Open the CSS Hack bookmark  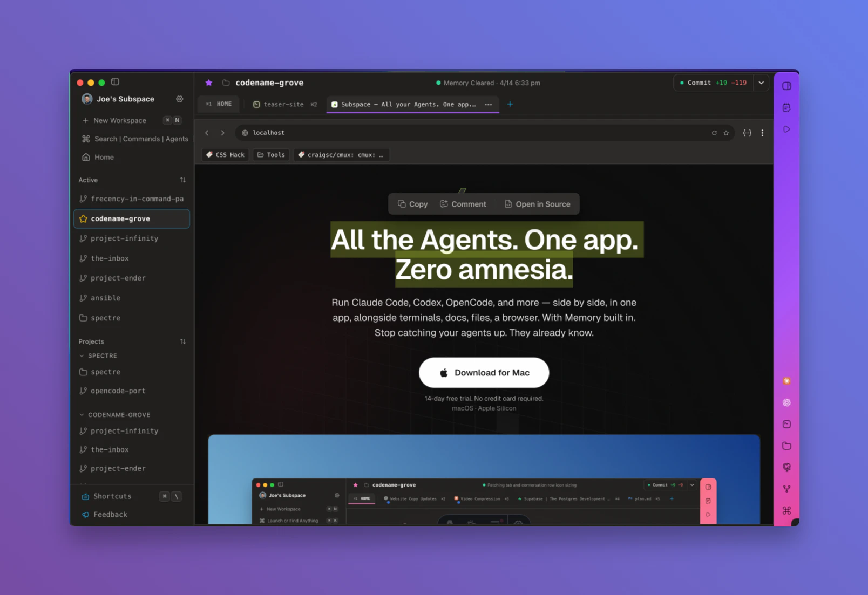pyautogui.click(x=226, y=155)
